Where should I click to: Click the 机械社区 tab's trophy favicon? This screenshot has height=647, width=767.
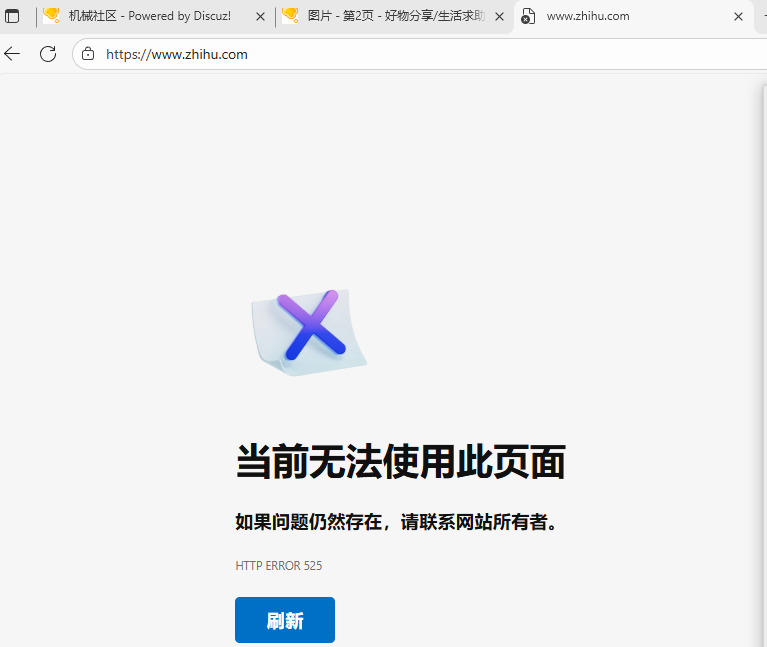coord(51,16)
